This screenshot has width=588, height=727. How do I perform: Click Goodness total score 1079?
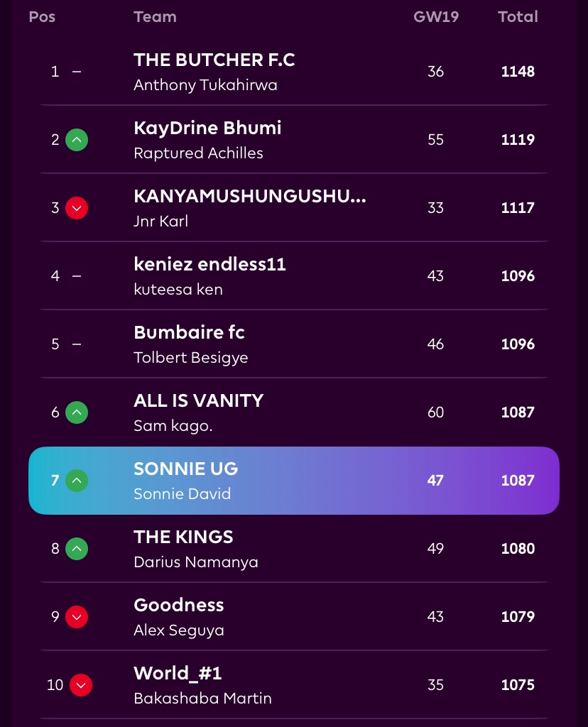518,617
